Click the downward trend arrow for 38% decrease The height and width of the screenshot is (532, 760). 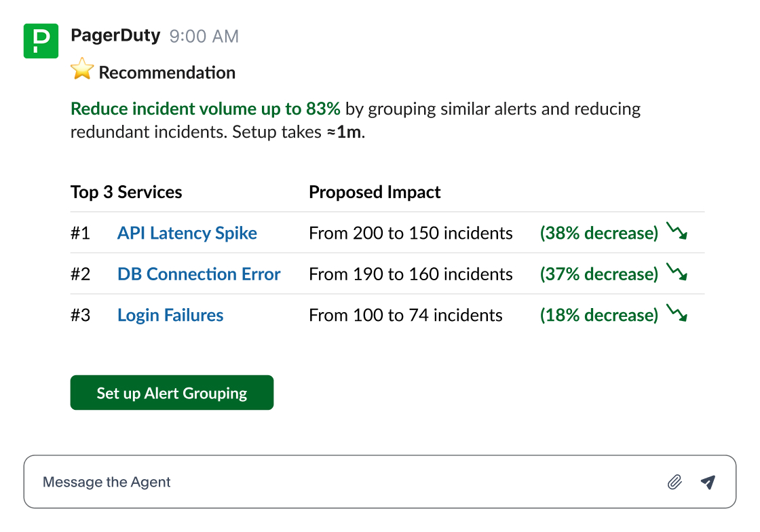coord(677,231)
